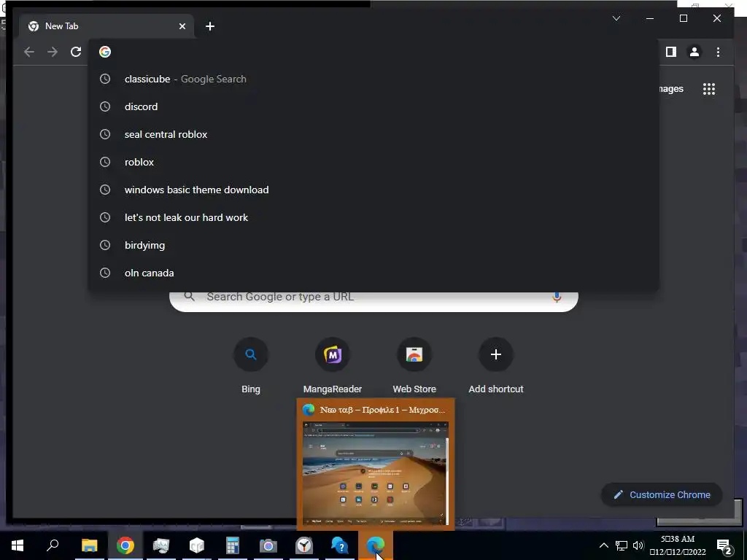Click the Chrome address bar field

pyautogui.click(x=373, y=52)
